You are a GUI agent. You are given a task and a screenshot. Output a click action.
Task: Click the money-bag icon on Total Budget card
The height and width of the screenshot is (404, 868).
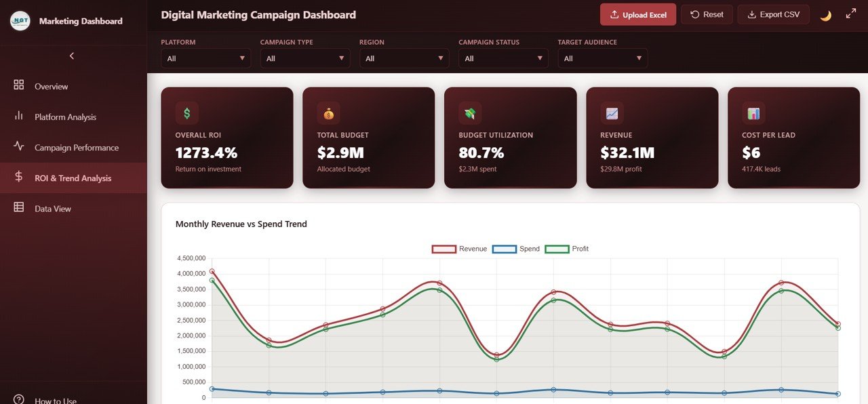click(328, 113)
